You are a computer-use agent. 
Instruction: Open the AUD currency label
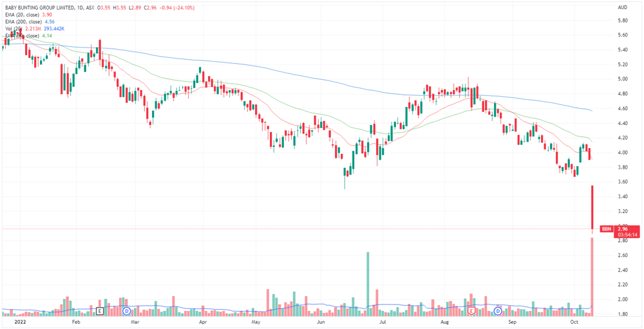(x=623, y=8)
